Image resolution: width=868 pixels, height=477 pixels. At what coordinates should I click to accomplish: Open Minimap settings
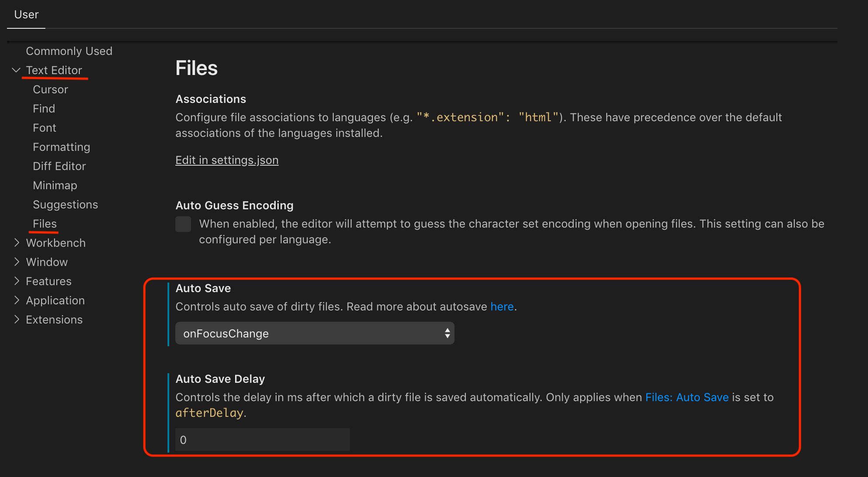(x=55, y=185)
